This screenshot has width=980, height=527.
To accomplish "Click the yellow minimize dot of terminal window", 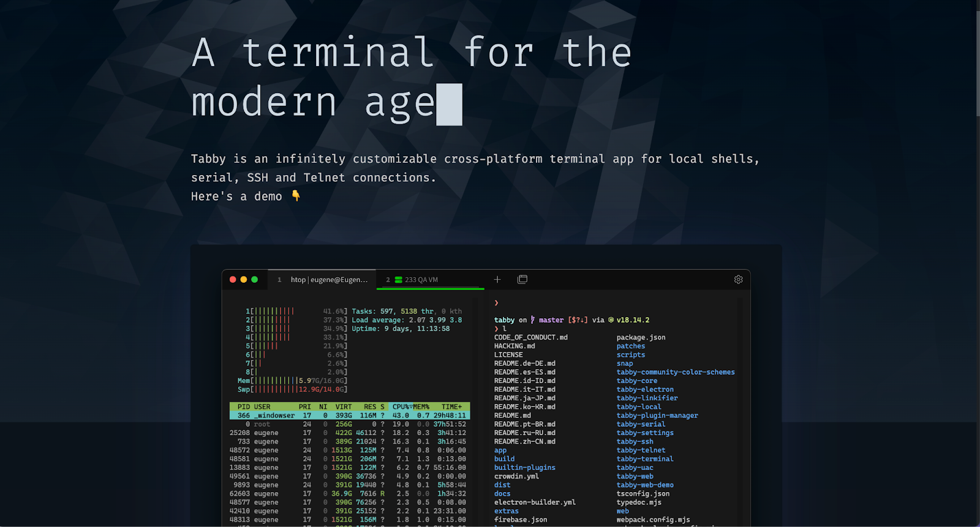I will coord(244,279).
